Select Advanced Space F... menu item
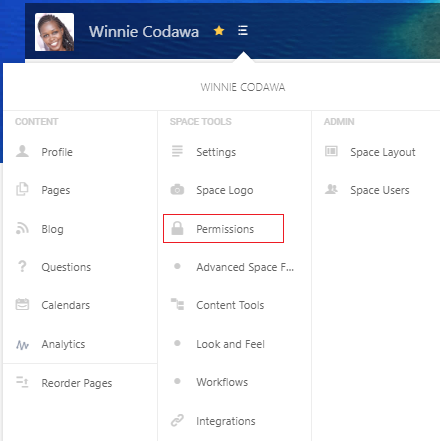The width and height of the screenshot is (440, 441). (x=245, y=267)
